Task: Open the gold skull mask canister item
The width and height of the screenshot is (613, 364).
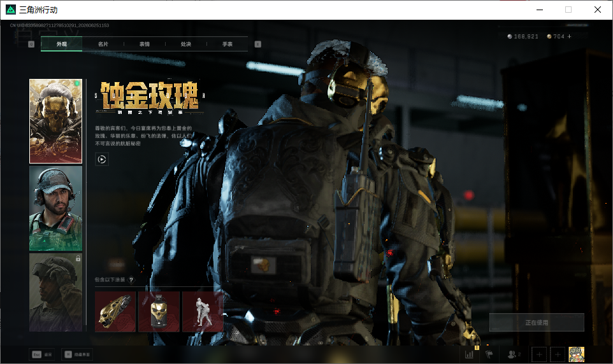Action: [159, 312]
